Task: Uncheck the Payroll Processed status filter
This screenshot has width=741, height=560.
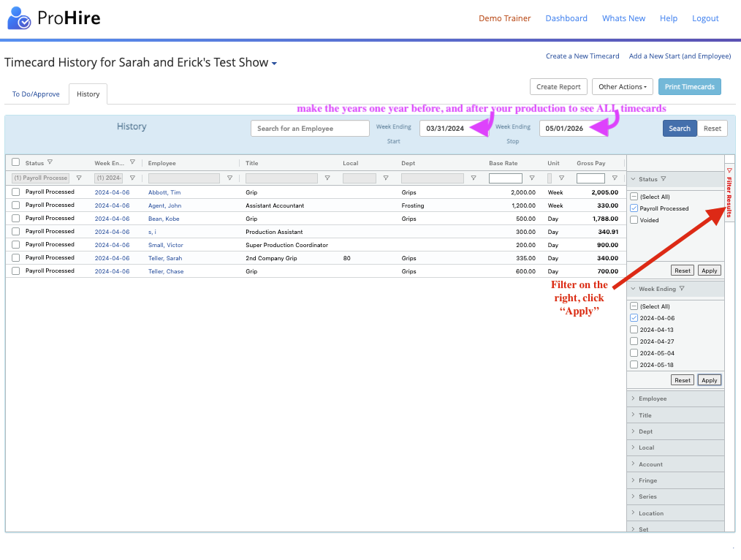Action: (634, 208)
